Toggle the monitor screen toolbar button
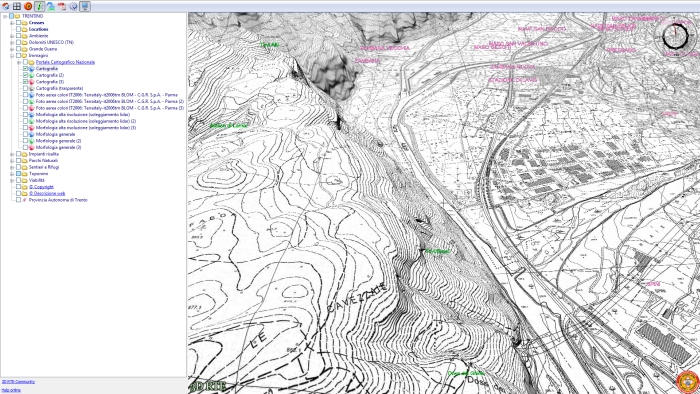This screenshot has width=700, height=394. (x=85, y=6)
